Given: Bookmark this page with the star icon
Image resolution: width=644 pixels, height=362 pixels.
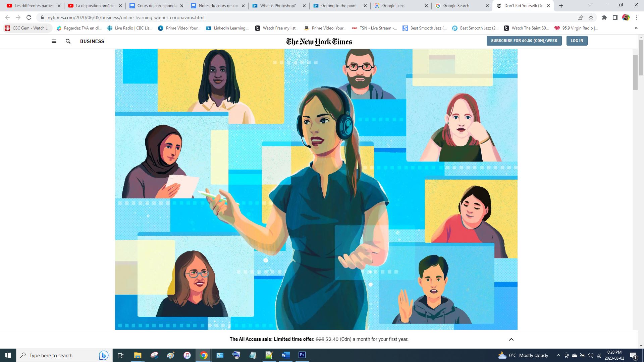Looking at the screenshot, I should (591, 17).
